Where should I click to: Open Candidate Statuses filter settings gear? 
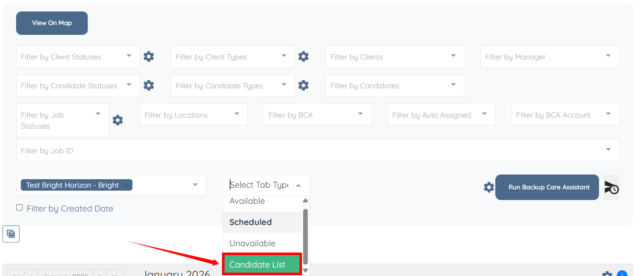pyautogui.click(x=149, y=85)
